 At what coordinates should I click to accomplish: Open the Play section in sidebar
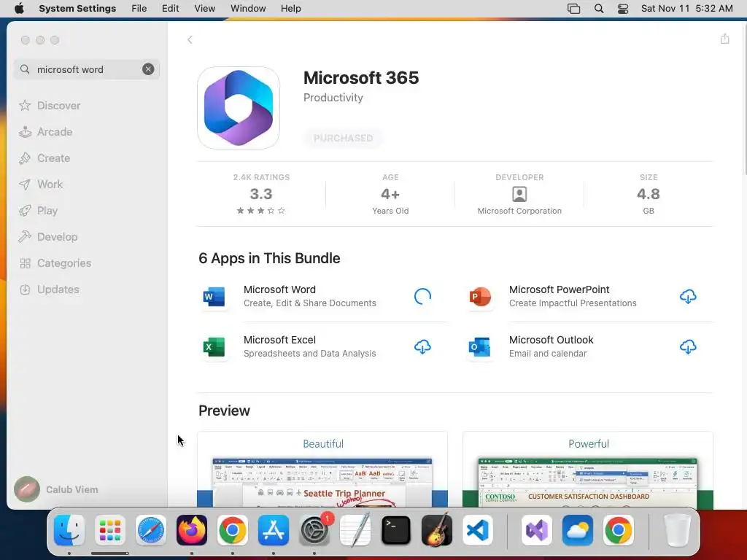pos(38,210)
